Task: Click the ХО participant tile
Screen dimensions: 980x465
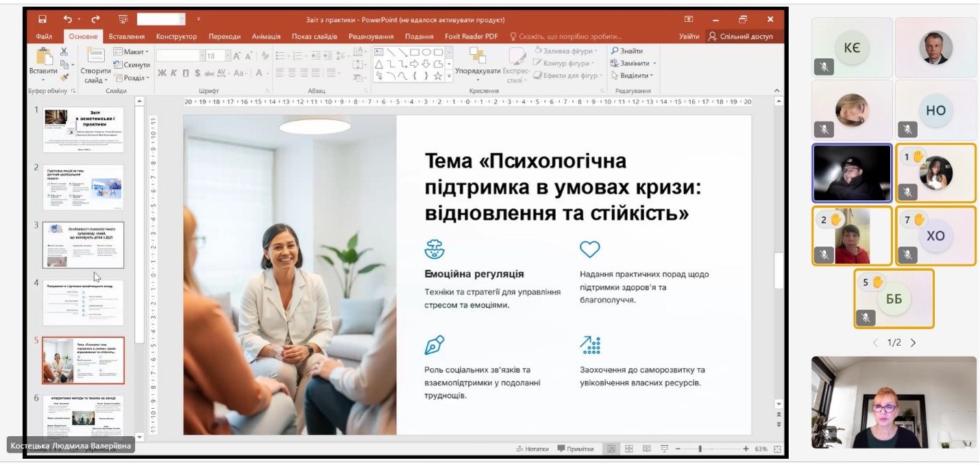Action: tap(935, 236)
